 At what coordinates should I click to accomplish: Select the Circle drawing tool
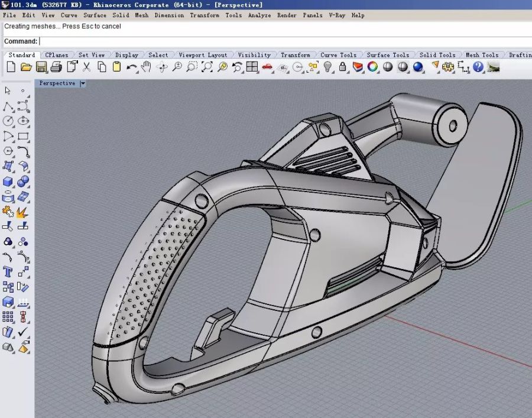(8, 121)
